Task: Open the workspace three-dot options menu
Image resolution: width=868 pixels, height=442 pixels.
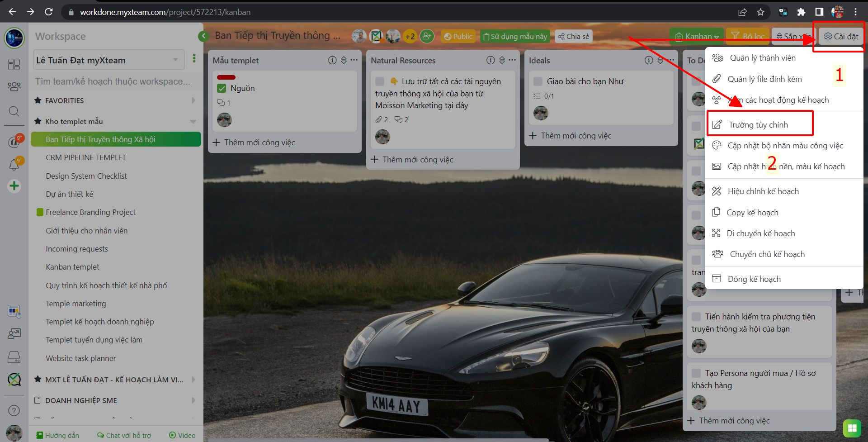Action: tap(194, 58)
